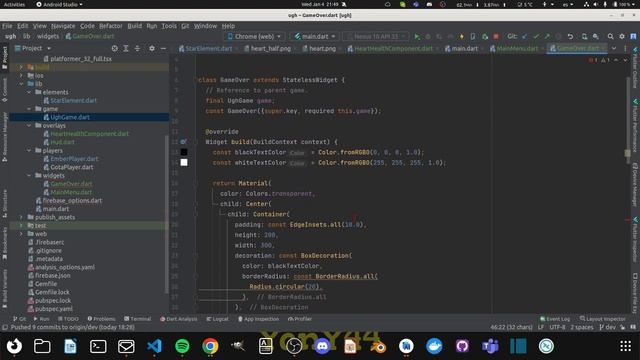Screen dimensions: 640x360
Task: Open Dart Analysis tool window
Action: coord(178,319)
